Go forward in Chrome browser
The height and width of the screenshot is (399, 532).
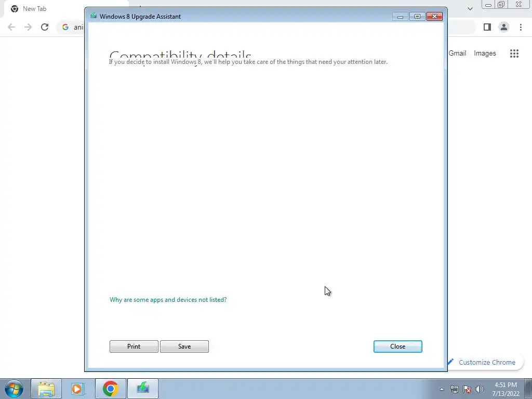point(28,27)
